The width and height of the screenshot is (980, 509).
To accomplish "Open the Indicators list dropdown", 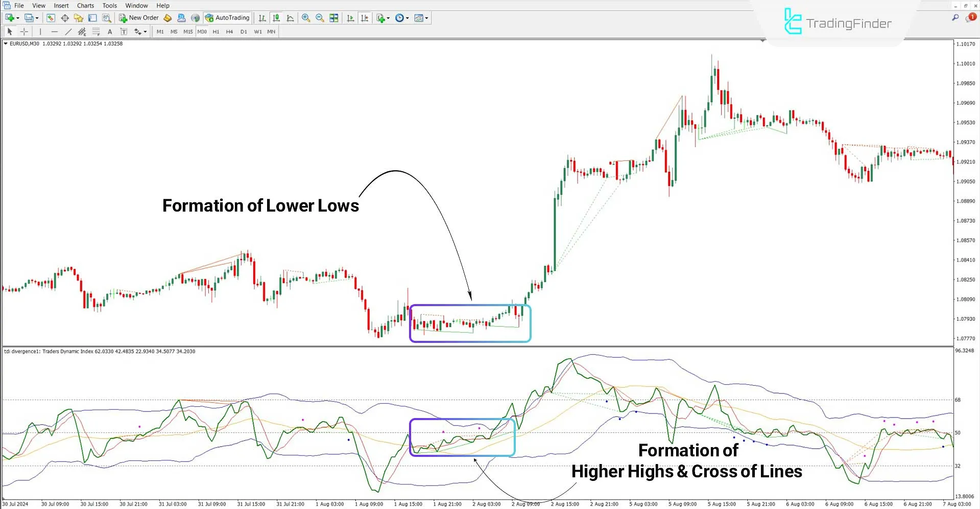I will (382, 17).
